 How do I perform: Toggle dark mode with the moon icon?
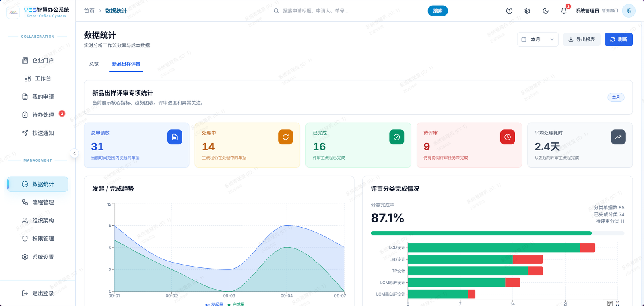(545, 11)
